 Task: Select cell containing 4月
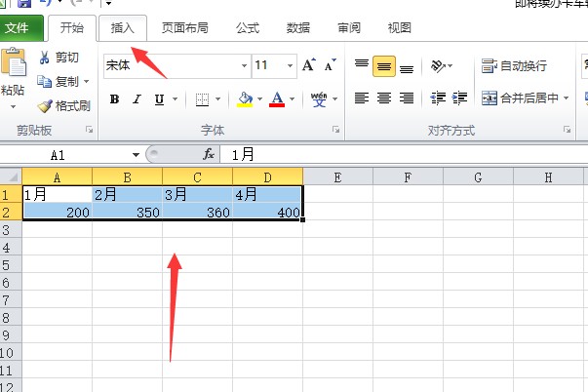pos(267,194)
